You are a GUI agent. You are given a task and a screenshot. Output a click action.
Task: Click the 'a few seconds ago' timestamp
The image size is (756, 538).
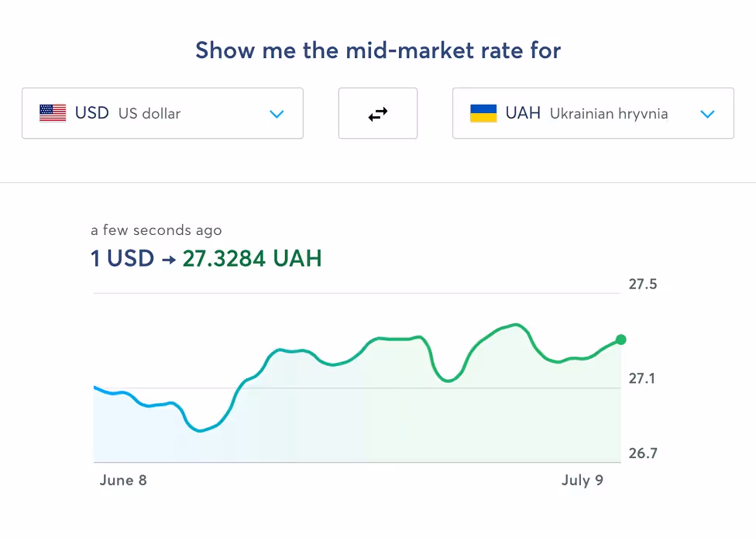[x=156, y=230]
